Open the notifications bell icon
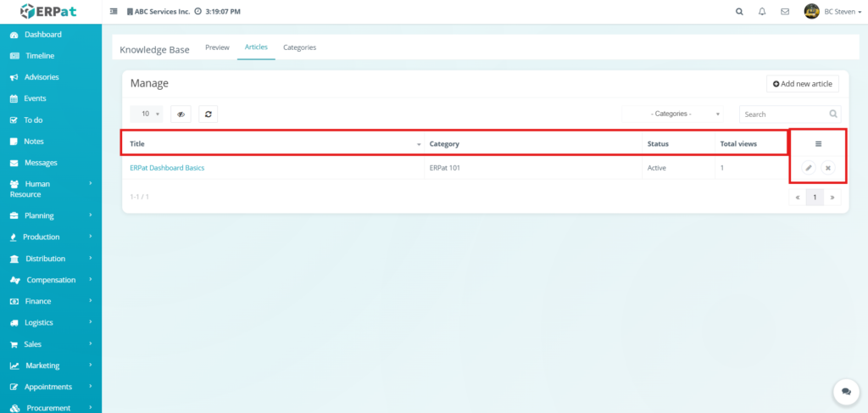Screen dimensions: 868x413 pyautogui.click(x=762, y=12)
